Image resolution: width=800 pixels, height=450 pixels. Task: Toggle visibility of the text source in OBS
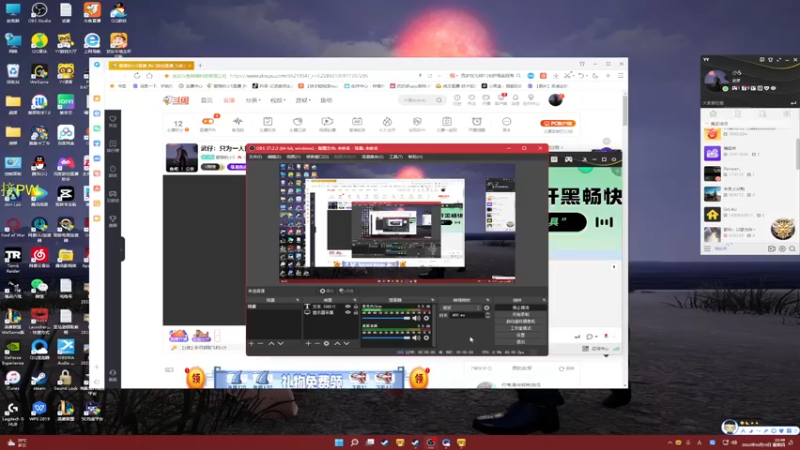(348, 307)
